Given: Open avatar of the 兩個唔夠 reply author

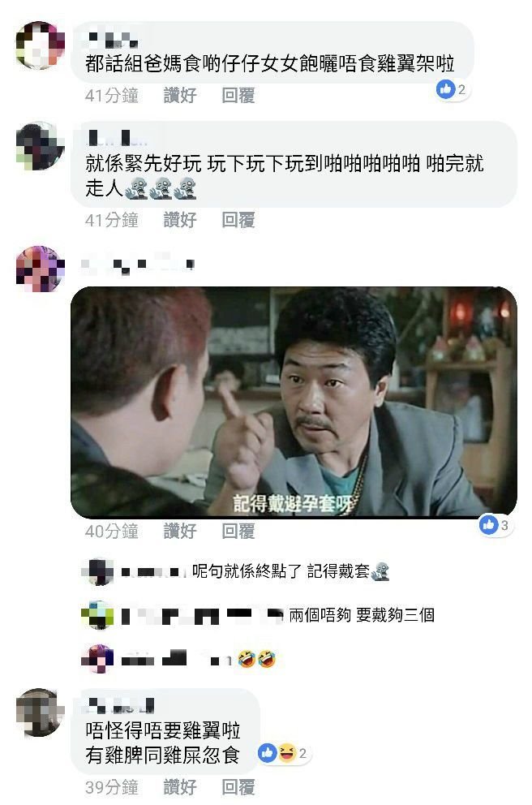Looking at the screenshot, I should 97,614.
